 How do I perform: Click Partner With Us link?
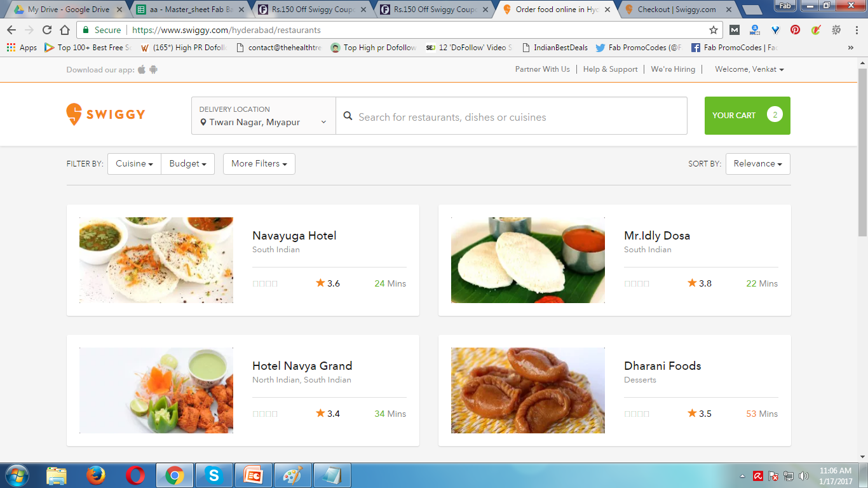(x=542, y=69)
